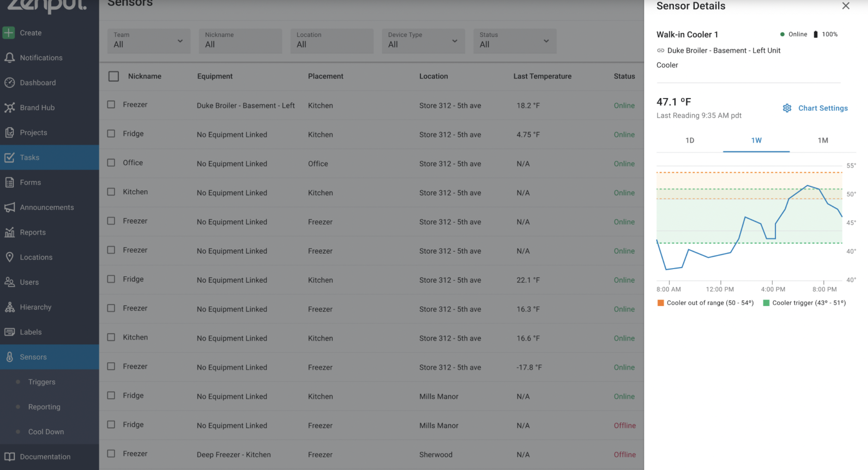Click the equipment link chain icon

click(660, 50)
